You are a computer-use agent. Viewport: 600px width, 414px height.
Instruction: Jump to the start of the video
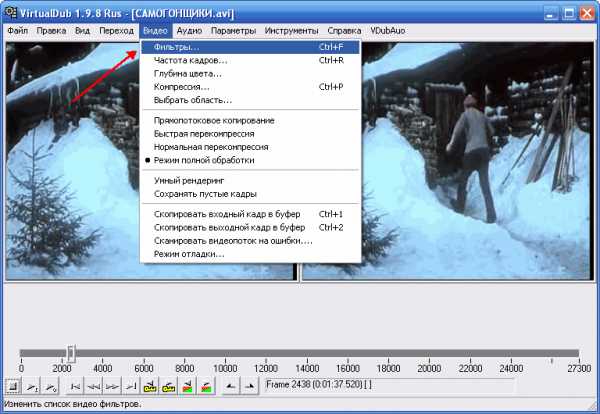coord(75,386)
